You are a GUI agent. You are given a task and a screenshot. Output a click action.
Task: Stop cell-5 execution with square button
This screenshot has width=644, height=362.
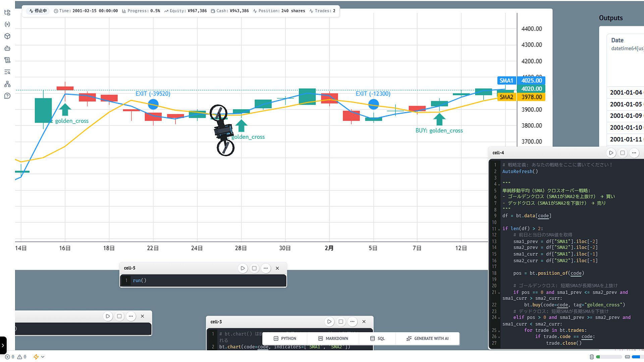coord(254,268)
